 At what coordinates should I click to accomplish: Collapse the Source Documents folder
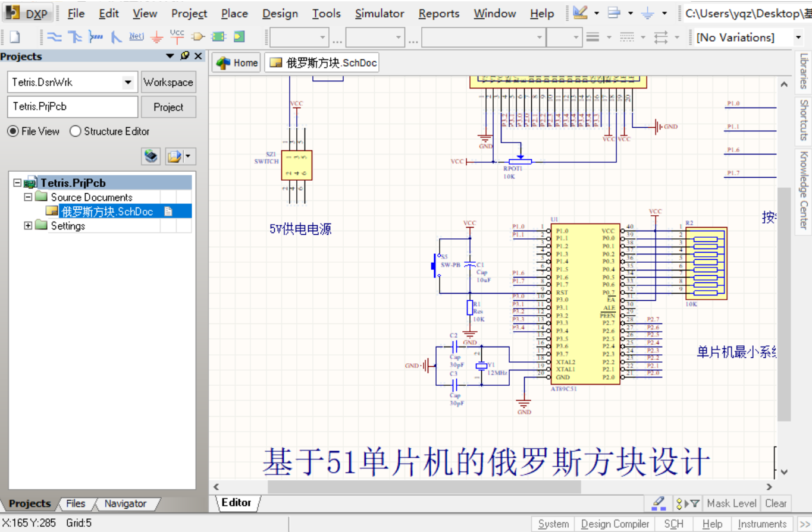pos(28,197)
